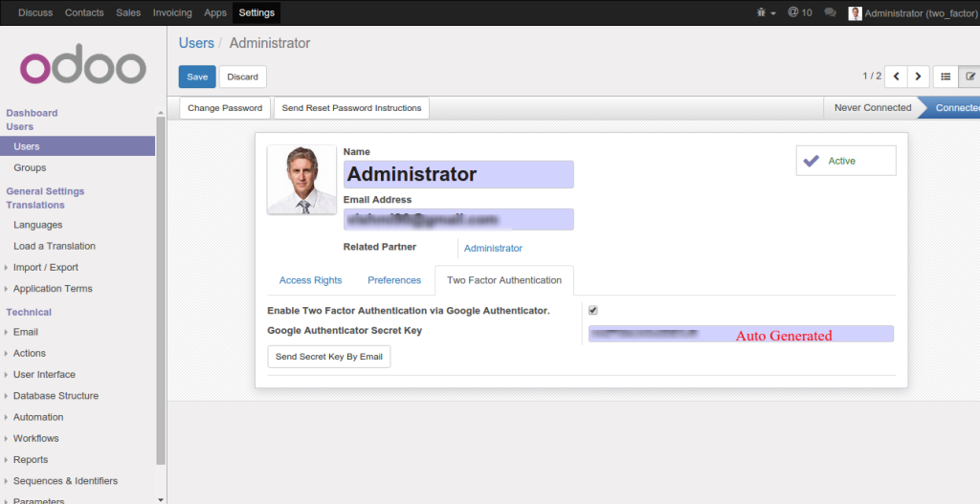This screenshot has width=980, height=504.
Task: Go to previous record arrow
Action: click(896, 77)
